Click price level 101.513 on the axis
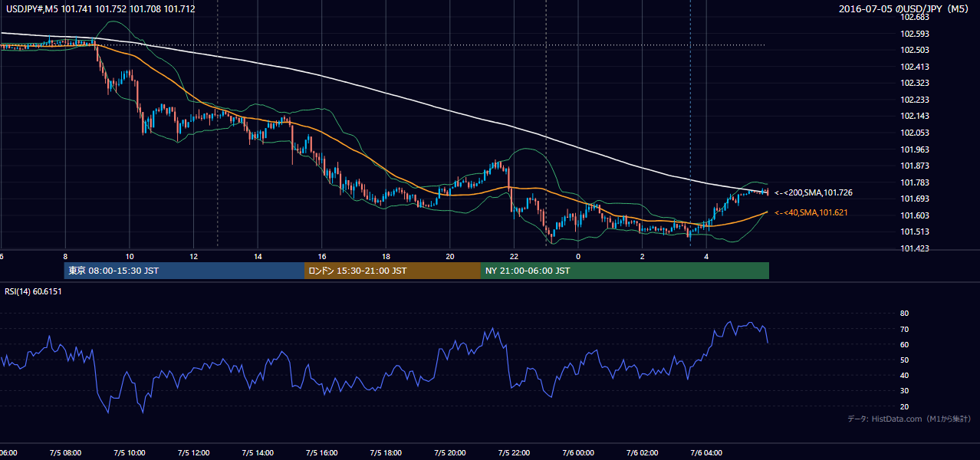980x460 pixels. (x=914, y=232)
